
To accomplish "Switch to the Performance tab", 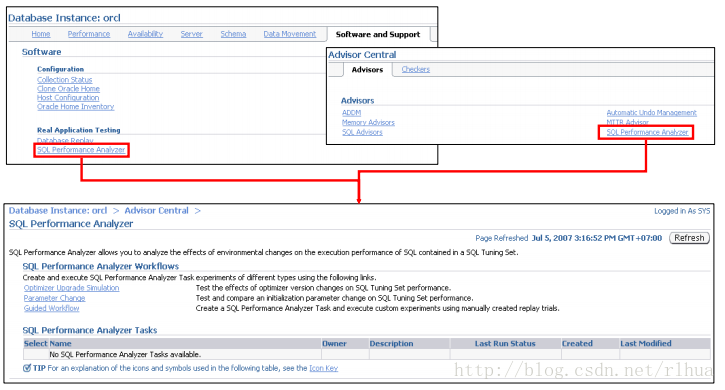I will 89,34.
